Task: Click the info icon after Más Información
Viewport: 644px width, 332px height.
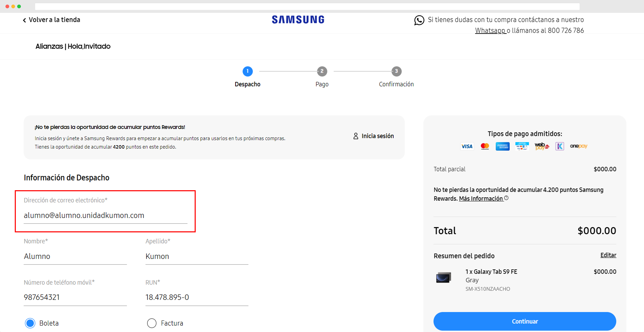Action: [x=506, y=198]
